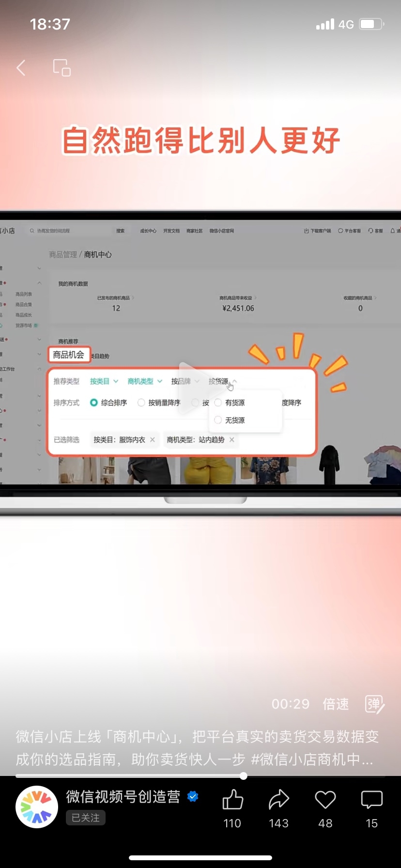Open 开发文档 in the top navigation
This screenshot has height=868, width=401.
pyautogui.click(x=171, y=231)
